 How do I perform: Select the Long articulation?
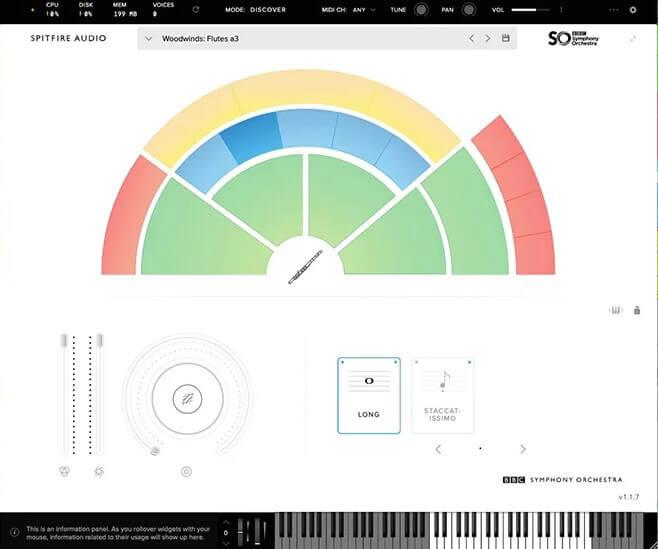pos(368,394)
